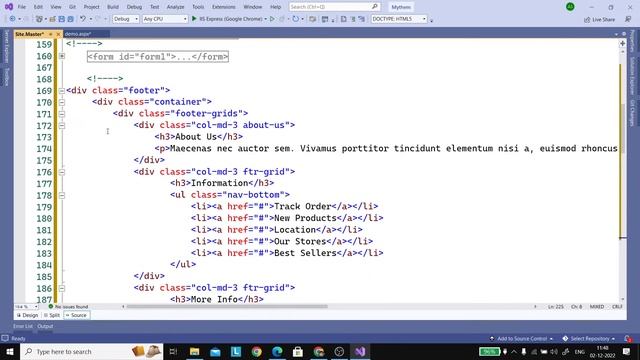Click Visual Studio icon in taskbar
This screenshot has width=640, height=360.
tap(360, 351)
